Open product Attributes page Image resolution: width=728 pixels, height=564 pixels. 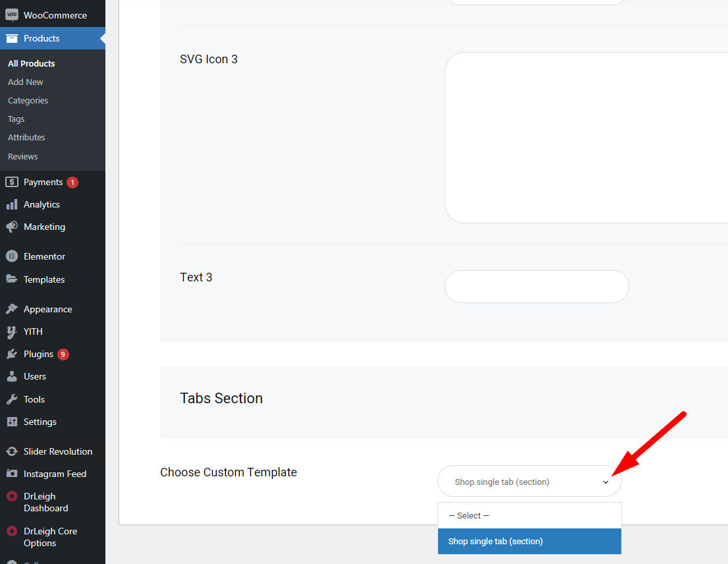click(26, 138)
